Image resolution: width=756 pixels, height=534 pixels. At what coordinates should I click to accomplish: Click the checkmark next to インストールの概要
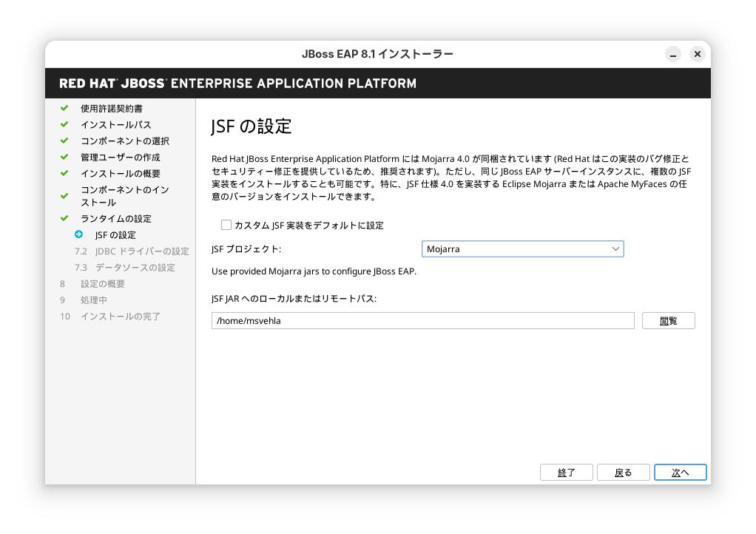pos(64,173)
